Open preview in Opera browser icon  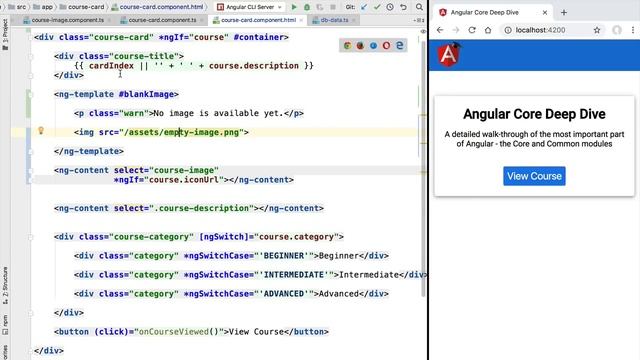click(x=387, y=45)
